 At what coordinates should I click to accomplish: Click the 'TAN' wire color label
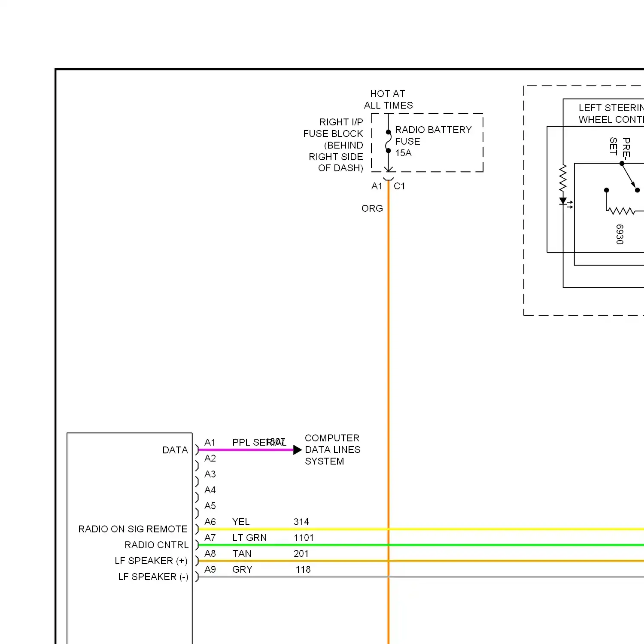[x=242, y=553]
